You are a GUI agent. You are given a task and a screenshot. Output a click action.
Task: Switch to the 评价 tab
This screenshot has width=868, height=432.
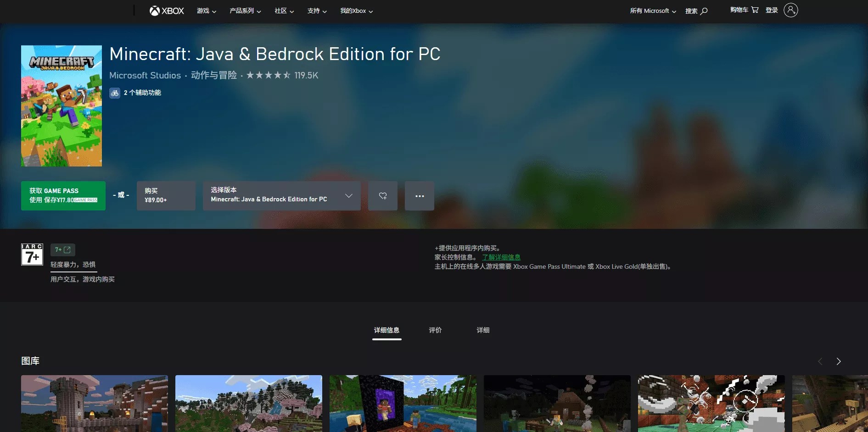pos(435,330)
